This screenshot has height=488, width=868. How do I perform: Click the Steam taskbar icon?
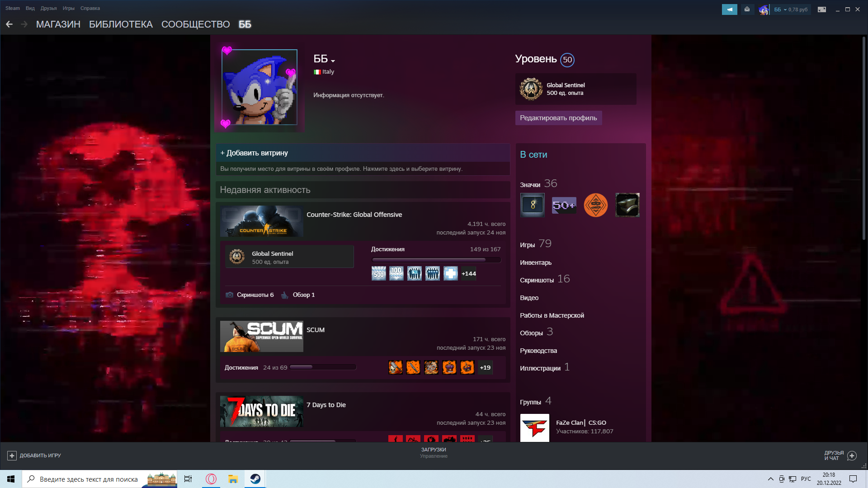pyautogui.click(x=255, y=479)
